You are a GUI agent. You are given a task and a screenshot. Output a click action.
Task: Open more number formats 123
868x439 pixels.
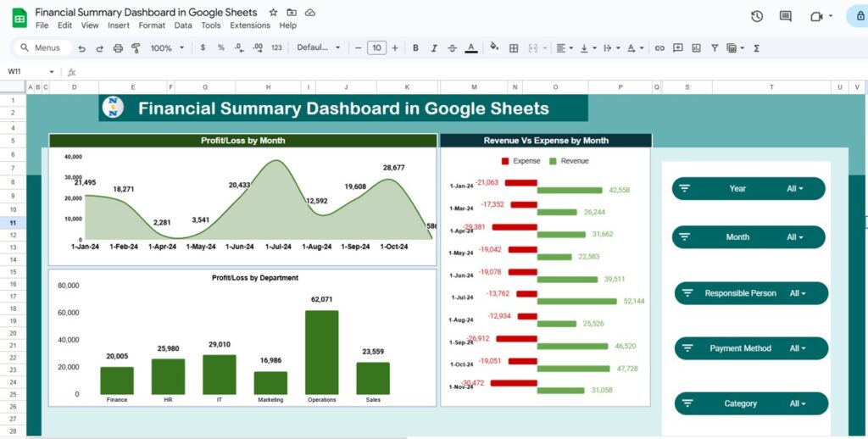(x=277, y=47)
